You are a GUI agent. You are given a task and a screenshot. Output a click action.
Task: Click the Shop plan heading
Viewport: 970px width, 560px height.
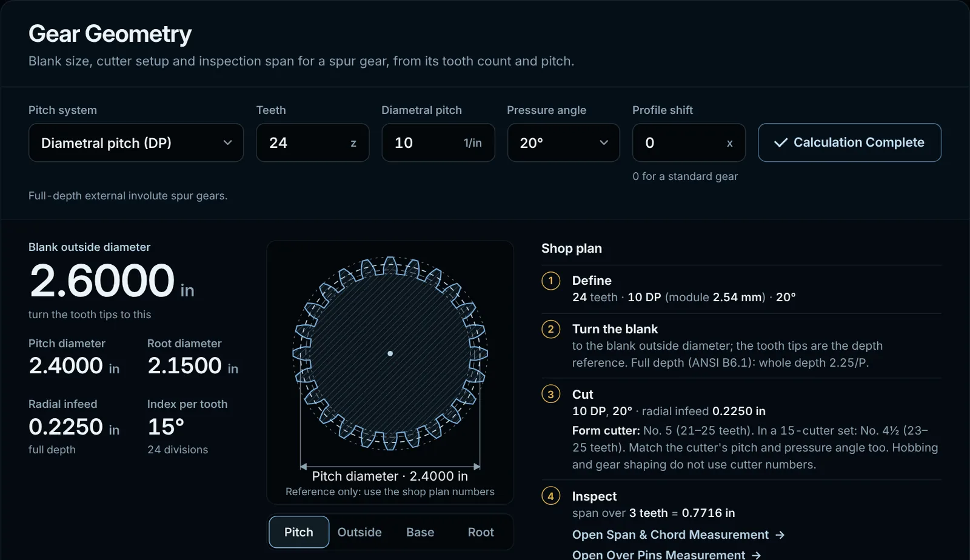[572, 248]
